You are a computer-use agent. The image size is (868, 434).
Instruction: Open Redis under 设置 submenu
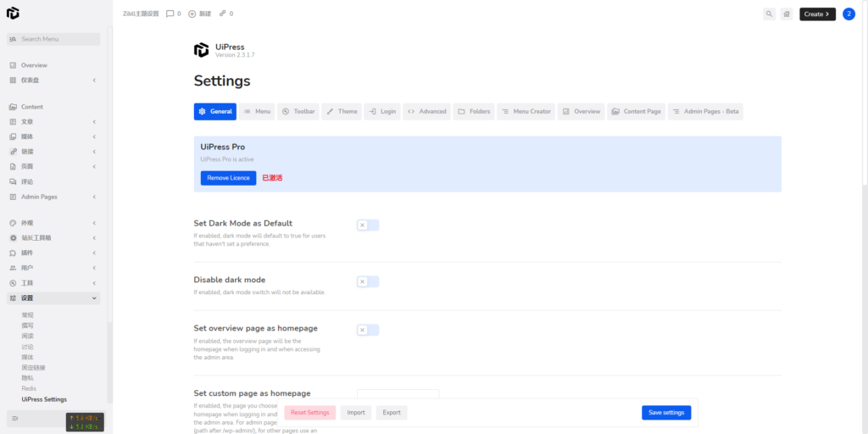(x=29, y=388)
